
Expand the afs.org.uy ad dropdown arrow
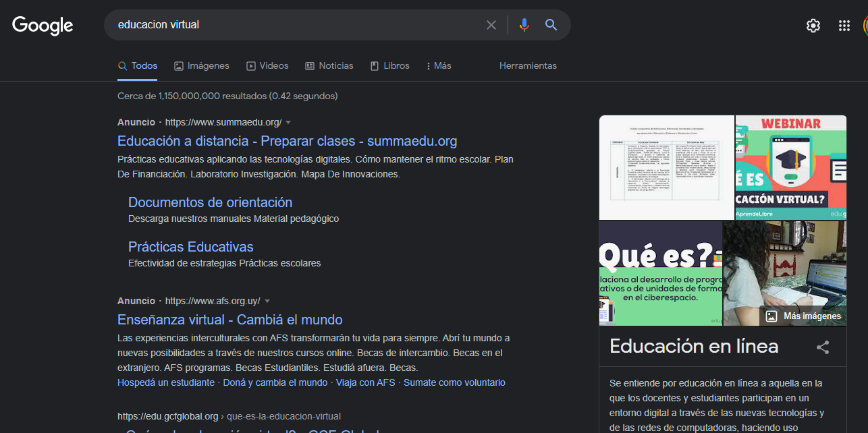pos(267,301)
